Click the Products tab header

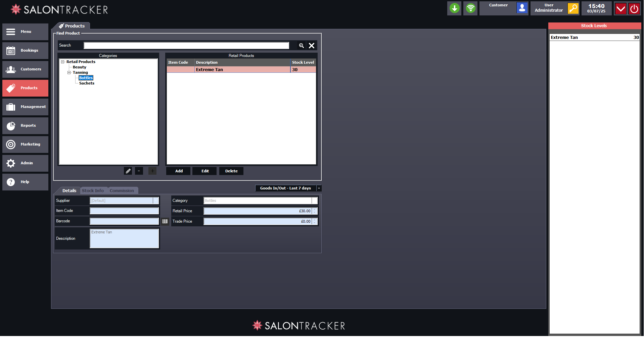[x=72, y=26]
